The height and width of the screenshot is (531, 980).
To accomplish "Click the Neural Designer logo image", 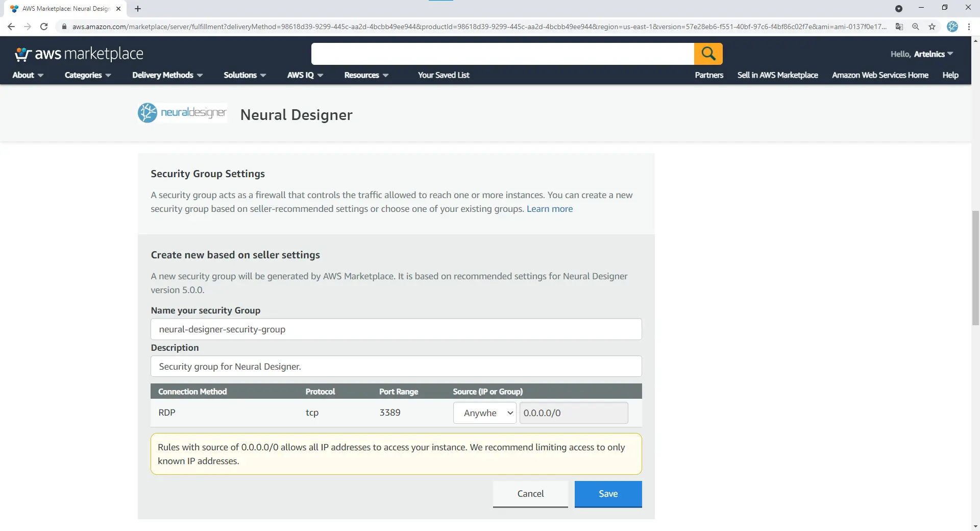I will tap(182, 113).
